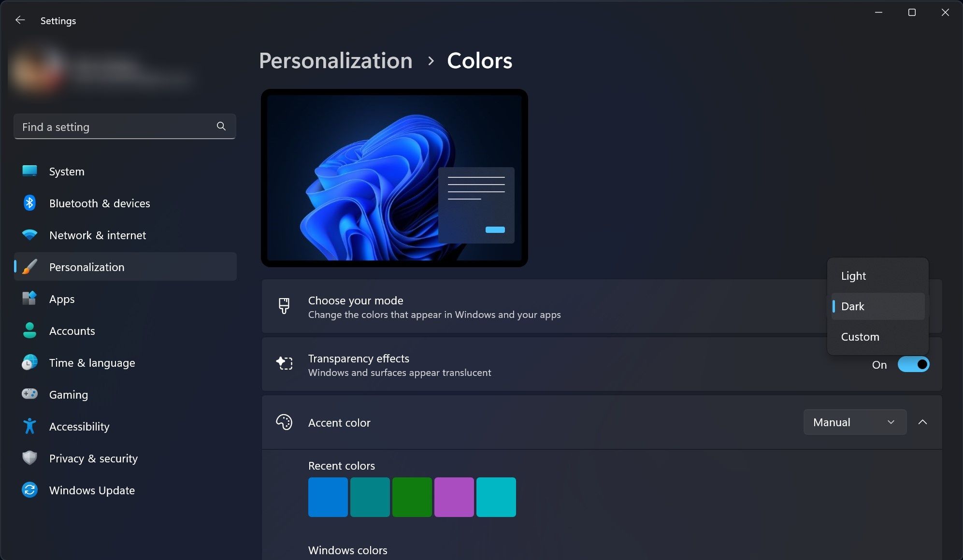This screenshot has height=560, width=963.
Task: Click the cyan recent color swatch
Action: click(x=496, y=497)
